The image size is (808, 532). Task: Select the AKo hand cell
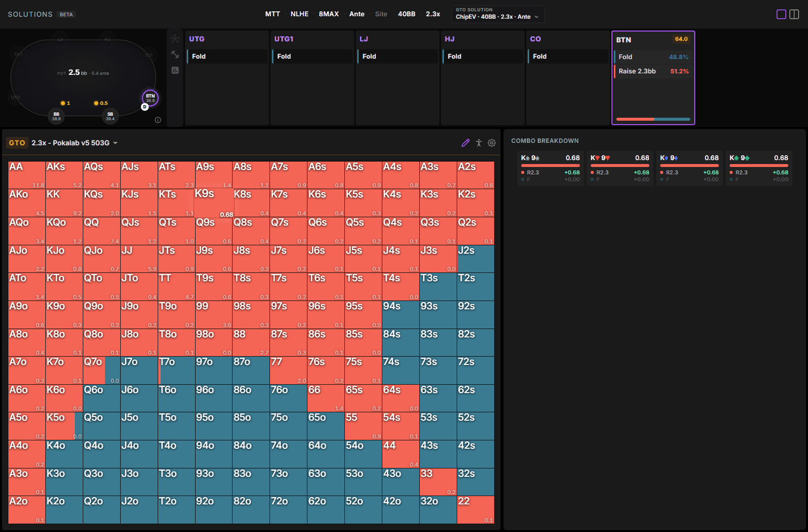point(27,203)
